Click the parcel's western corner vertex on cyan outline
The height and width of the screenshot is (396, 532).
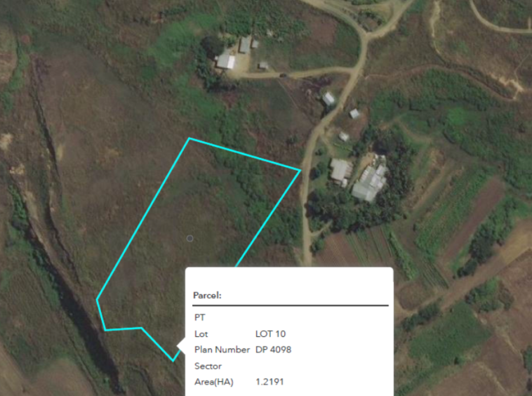tap(97, 299)
